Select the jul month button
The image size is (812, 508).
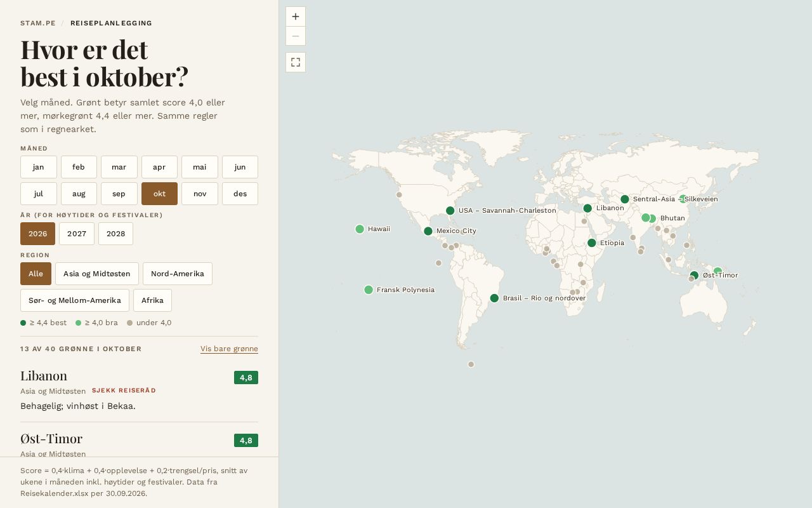39,194
